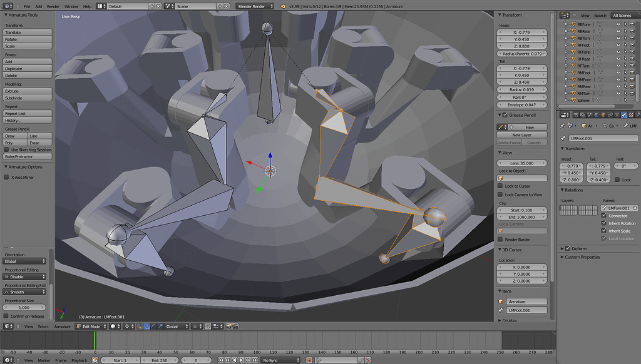Toggle the X-Axis Mirror checkbox
Screen dimensions: 641x364
tap(6, 177)
